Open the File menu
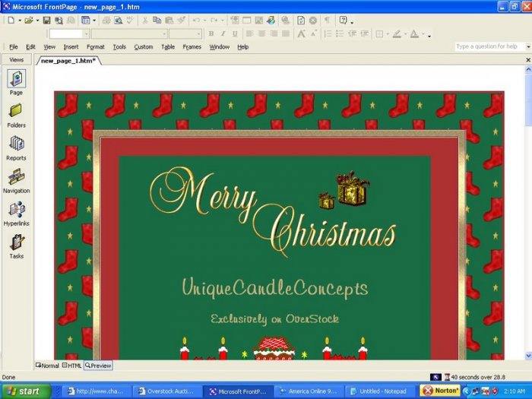Image resolution: width=532 pixels, height=399 pixels. [14, 47]
